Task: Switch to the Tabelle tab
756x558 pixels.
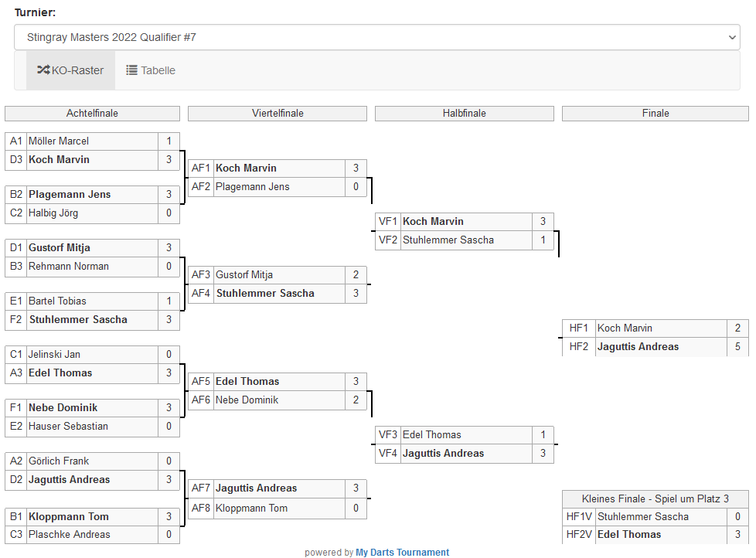Action: coord(151,70)
